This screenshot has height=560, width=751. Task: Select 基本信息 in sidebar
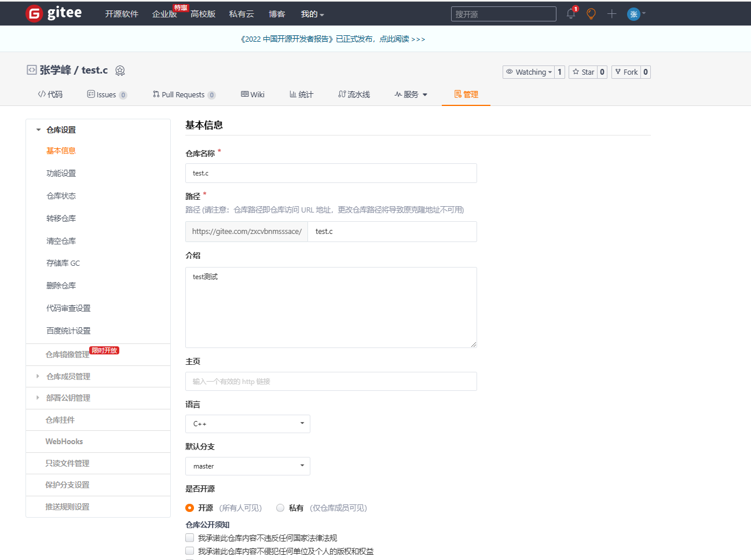point(61,151)
